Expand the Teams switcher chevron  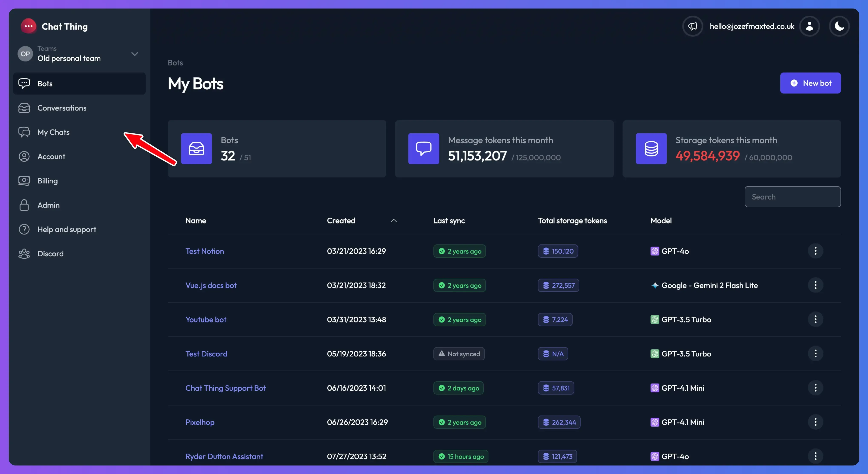(134, 54)
